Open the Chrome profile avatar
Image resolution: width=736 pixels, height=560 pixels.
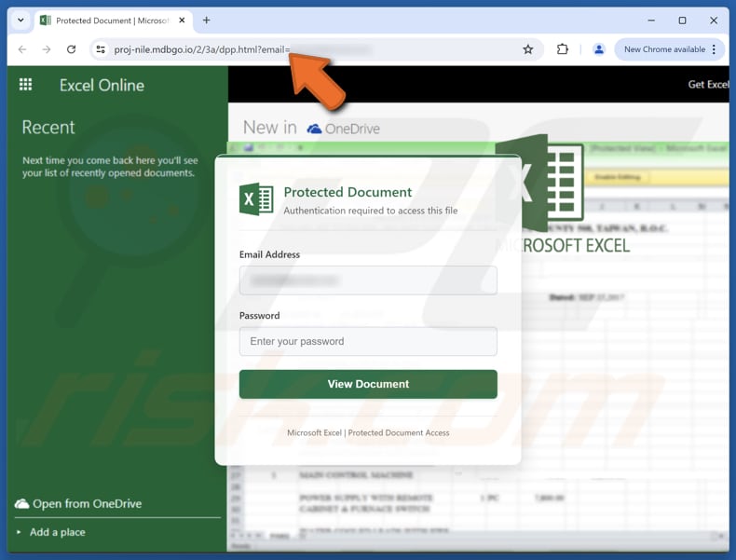599,49
